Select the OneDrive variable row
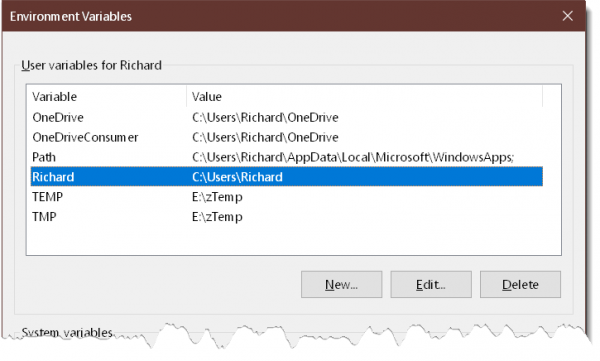Image resolution: width=600 pixels, height=361 pixels. (287, 117)
